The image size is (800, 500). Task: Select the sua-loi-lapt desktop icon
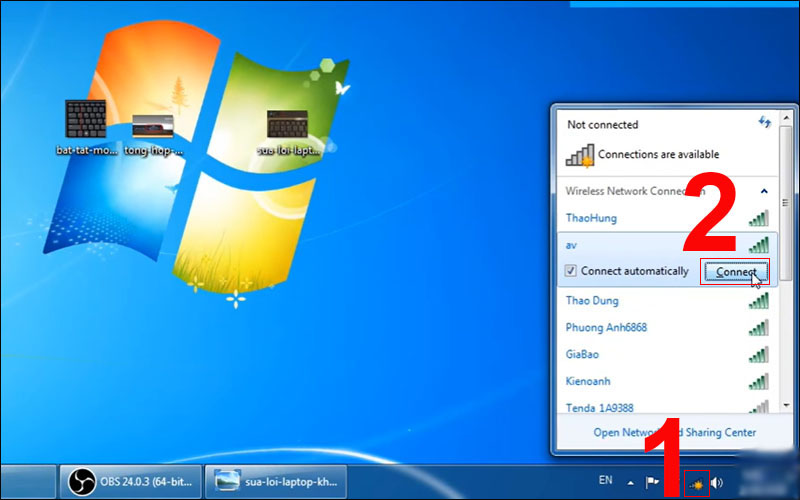288,133
